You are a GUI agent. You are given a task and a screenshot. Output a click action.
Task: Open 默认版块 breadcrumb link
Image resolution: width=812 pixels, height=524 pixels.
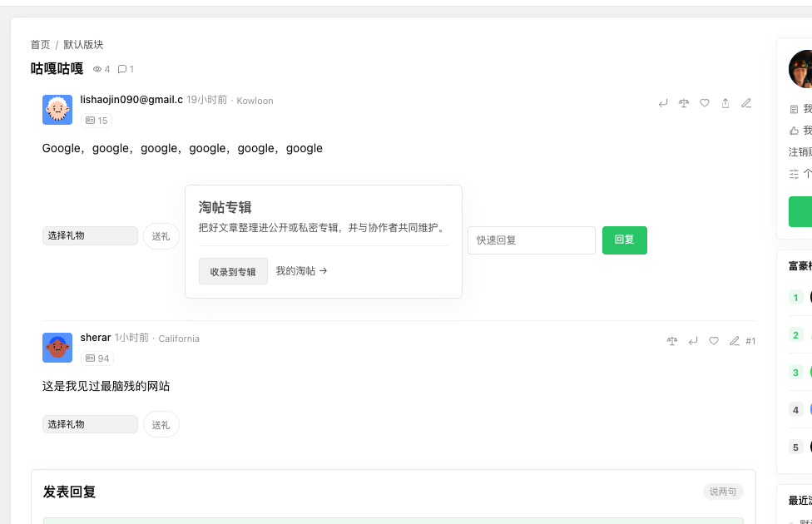point(83,45)
